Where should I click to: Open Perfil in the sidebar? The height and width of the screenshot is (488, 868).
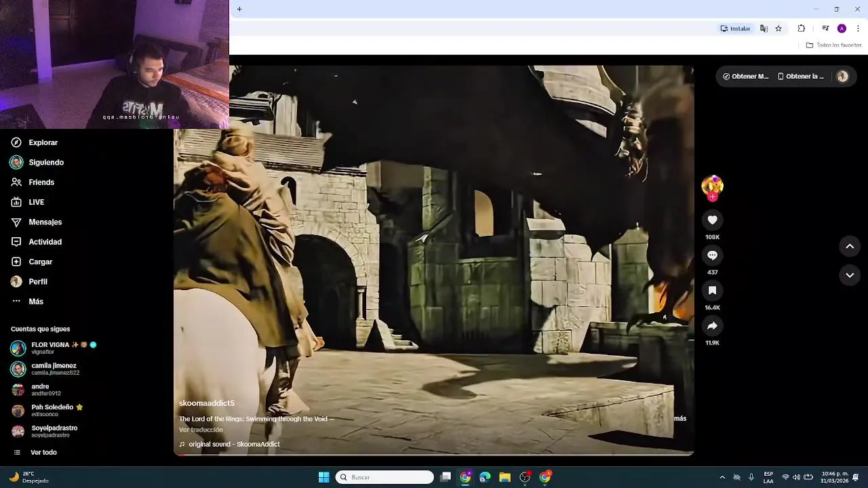[x=29, y=281]
